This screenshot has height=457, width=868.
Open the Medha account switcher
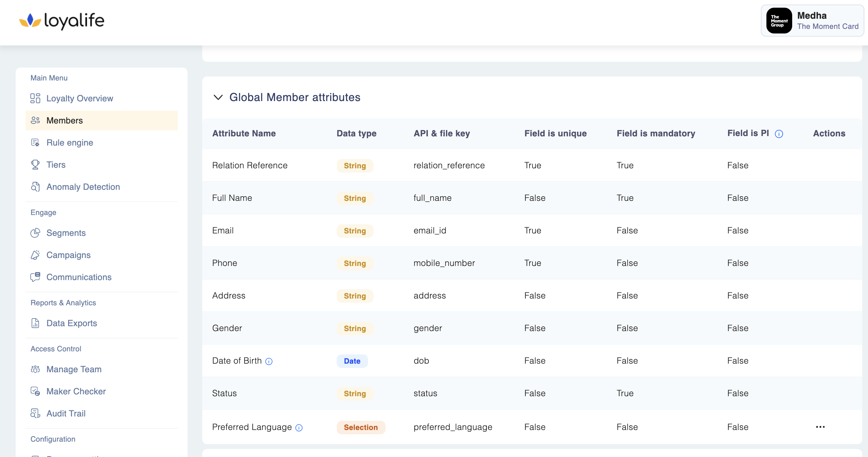[x=812, y=21]
